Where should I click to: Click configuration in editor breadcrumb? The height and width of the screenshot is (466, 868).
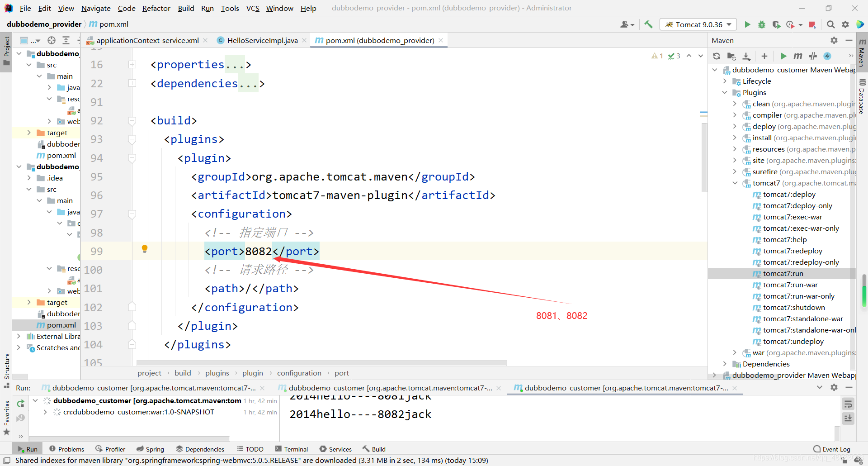click(x=299, y=373)
